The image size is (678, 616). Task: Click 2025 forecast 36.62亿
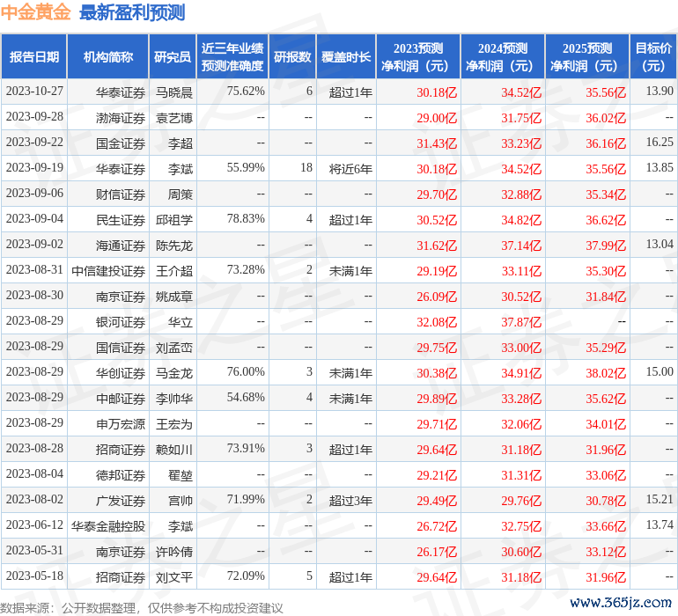[606, 220]
